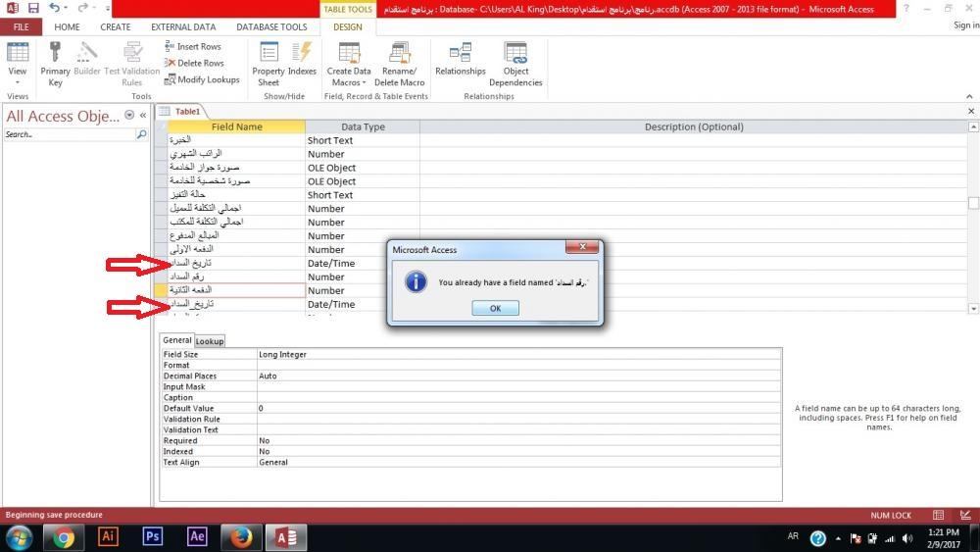Open Microsoft Access Help question mark
This screenshot has height=552, width=980.
click(x=906, y=9)
